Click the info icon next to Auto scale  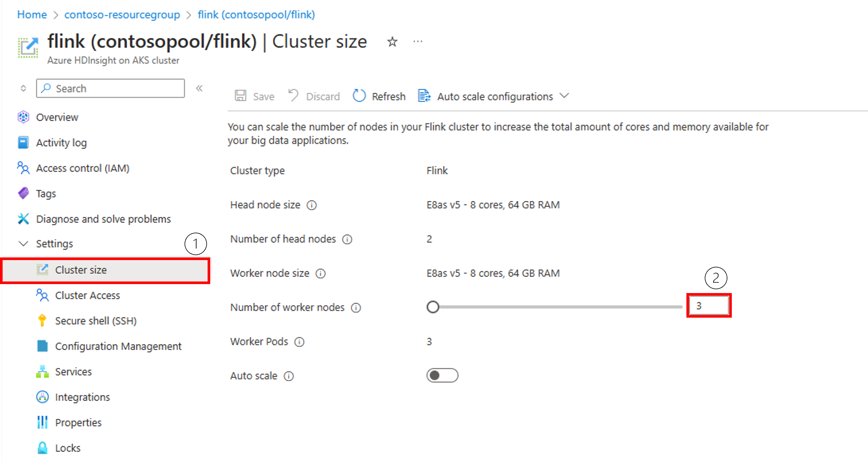[289, 376]
